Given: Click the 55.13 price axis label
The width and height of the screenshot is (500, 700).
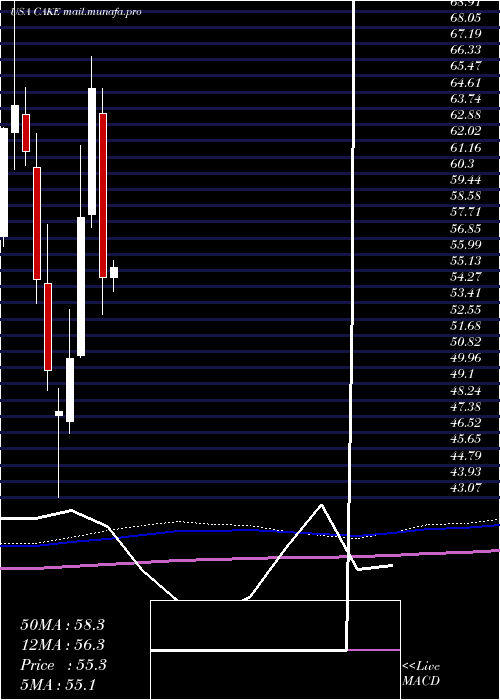Looking at the screenshot, I should [466, 261].
